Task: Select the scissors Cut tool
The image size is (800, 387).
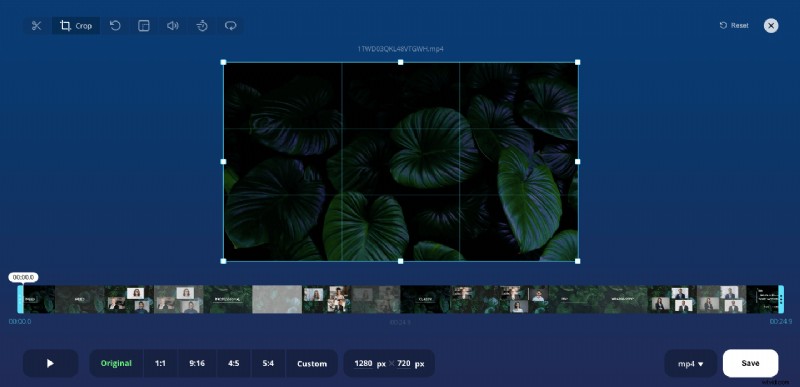Action: [36, 25]
